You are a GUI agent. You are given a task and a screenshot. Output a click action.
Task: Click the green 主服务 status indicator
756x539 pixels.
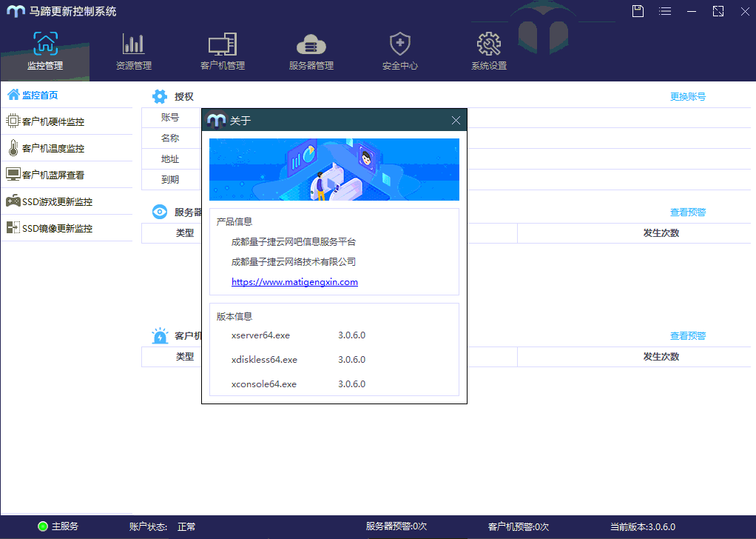43,526
